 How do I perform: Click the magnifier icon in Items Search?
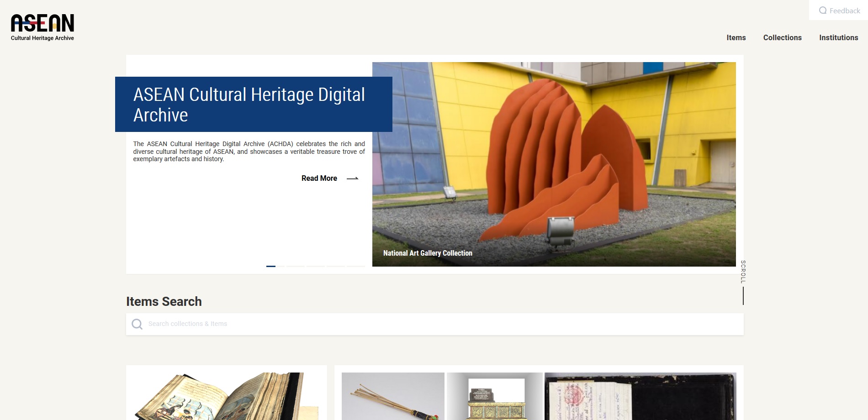tap(137, 324)
